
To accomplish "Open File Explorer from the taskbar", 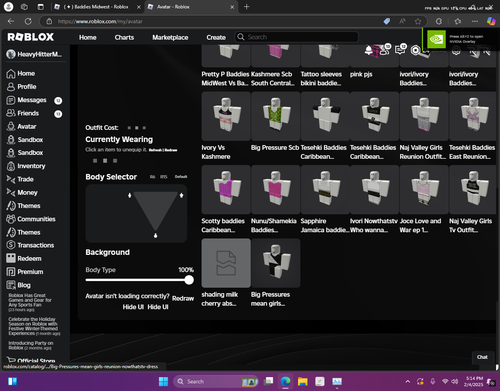I will 303,381.
